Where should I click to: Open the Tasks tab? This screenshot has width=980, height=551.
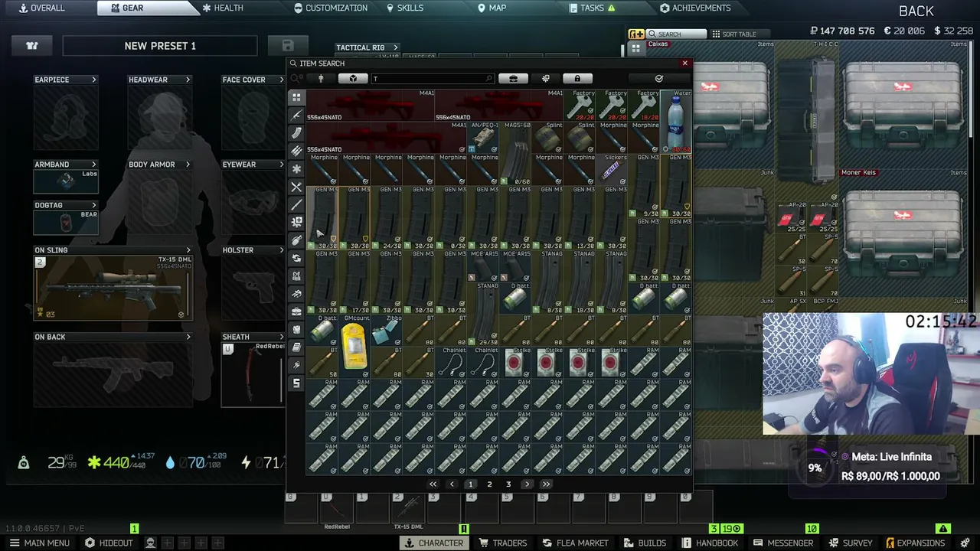click(x=593, y=8)
